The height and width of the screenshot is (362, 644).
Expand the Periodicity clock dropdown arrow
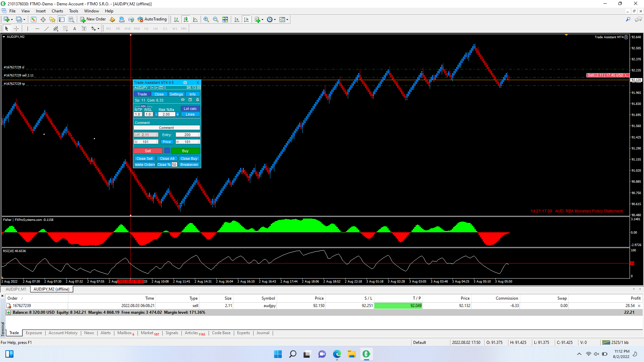pyautogui.click(x=275, y=19)
